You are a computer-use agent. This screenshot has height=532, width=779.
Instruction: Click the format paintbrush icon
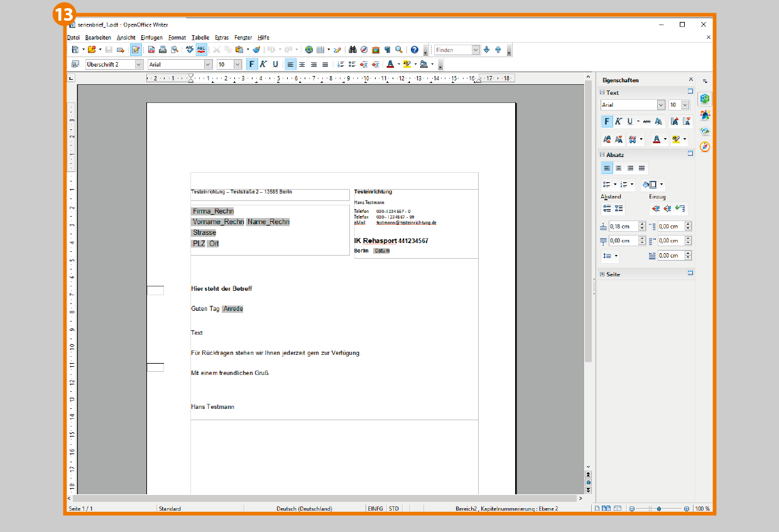(256, 50)
